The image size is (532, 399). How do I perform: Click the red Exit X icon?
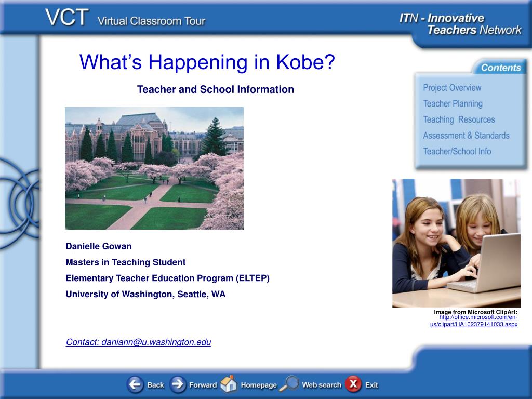tap(353, 384)
